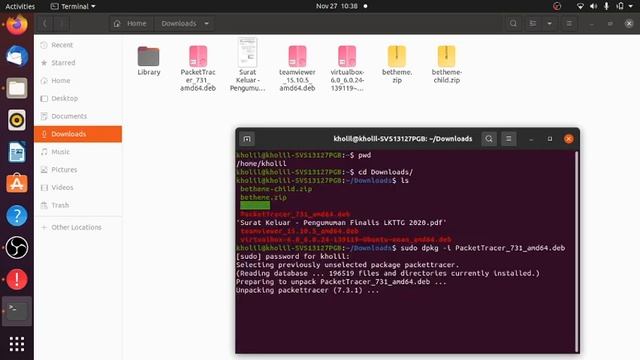This screenshot has width=640, height=360.
Task: Click the red exclamation icon in the dock
Action: pos(17,279)
